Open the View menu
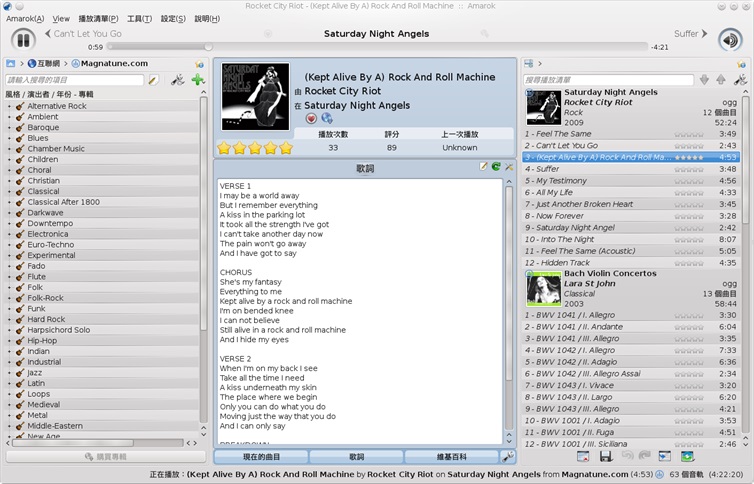Viewport: 754px width, 484px height. (x=61, y=19)
